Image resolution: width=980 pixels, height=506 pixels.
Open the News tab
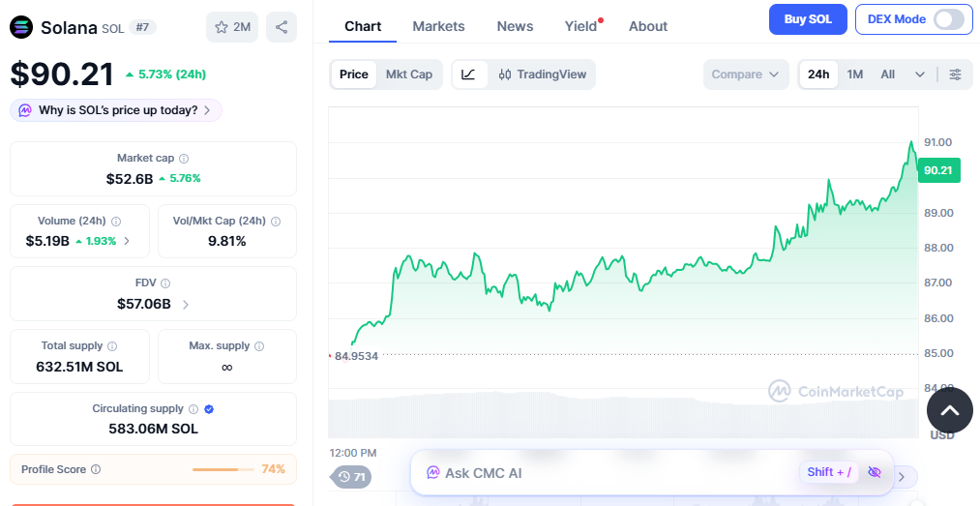coord(515,26)
